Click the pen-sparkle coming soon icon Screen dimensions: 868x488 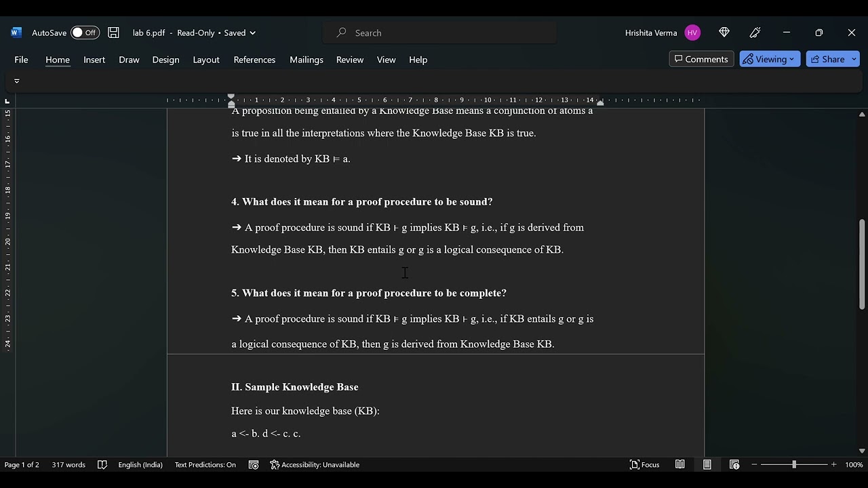click(755, 33)
